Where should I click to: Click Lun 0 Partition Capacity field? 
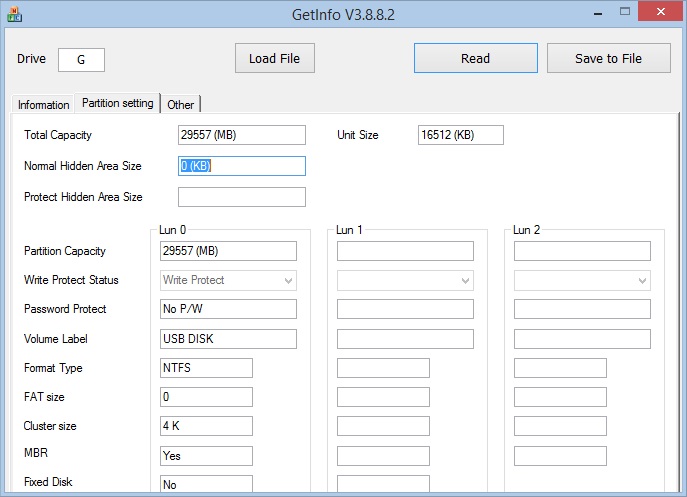click(x=228, y=251)
